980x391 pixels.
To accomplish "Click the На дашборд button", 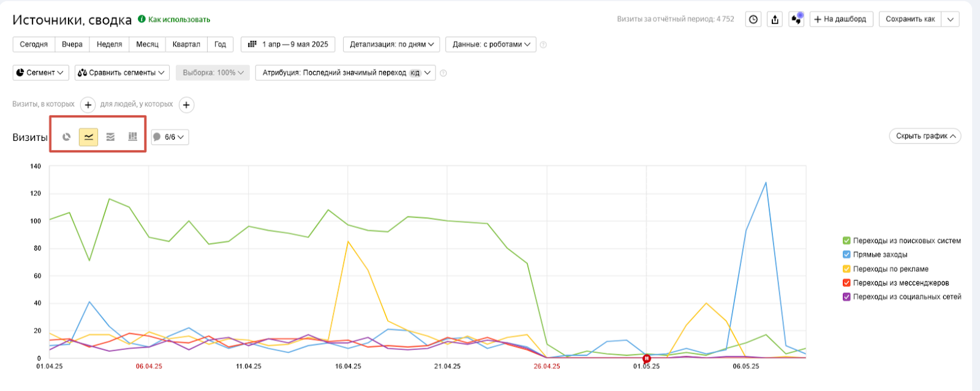I will click(840, 19).
